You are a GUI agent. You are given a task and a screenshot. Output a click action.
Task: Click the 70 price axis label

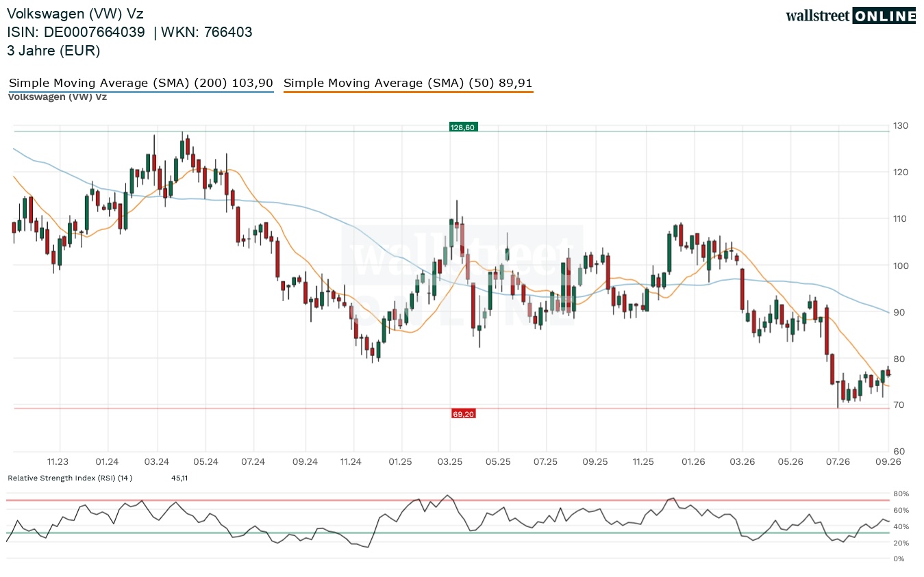coord(897,405)
